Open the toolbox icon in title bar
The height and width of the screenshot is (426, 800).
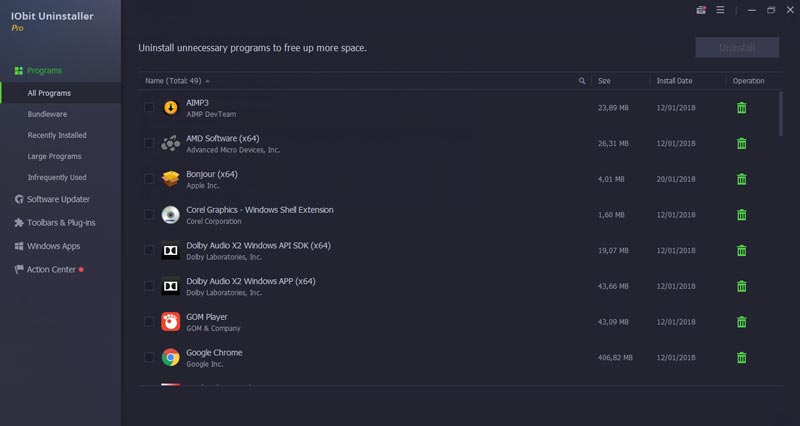pyautogui.click(x=701, y=10)
